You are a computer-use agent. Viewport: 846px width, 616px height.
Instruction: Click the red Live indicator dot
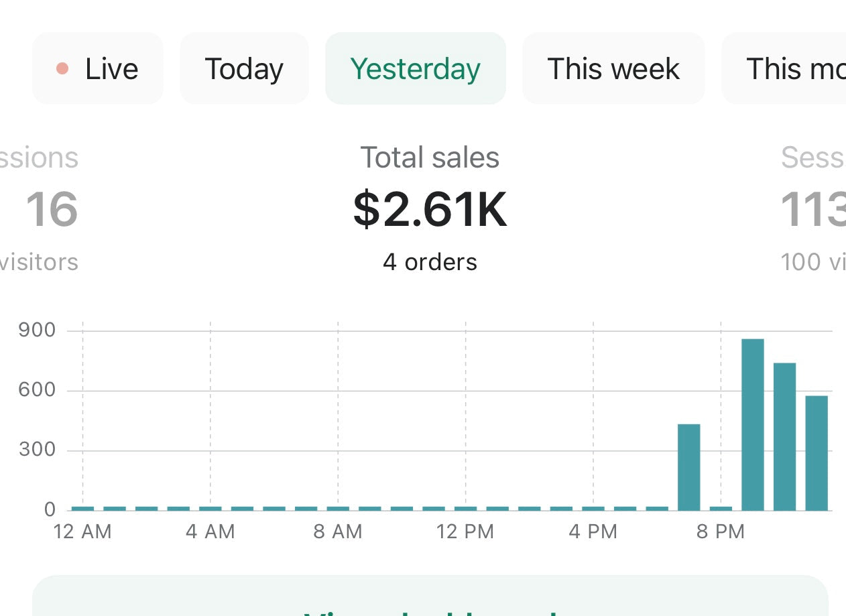(62, 68)
